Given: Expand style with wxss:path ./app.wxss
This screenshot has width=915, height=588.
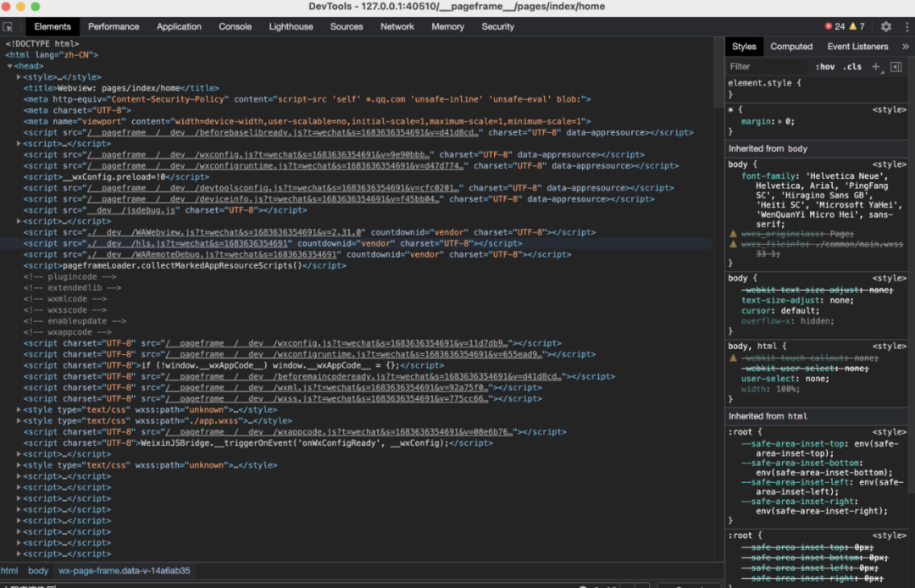Looking at the screenshot, I should 19,420.
